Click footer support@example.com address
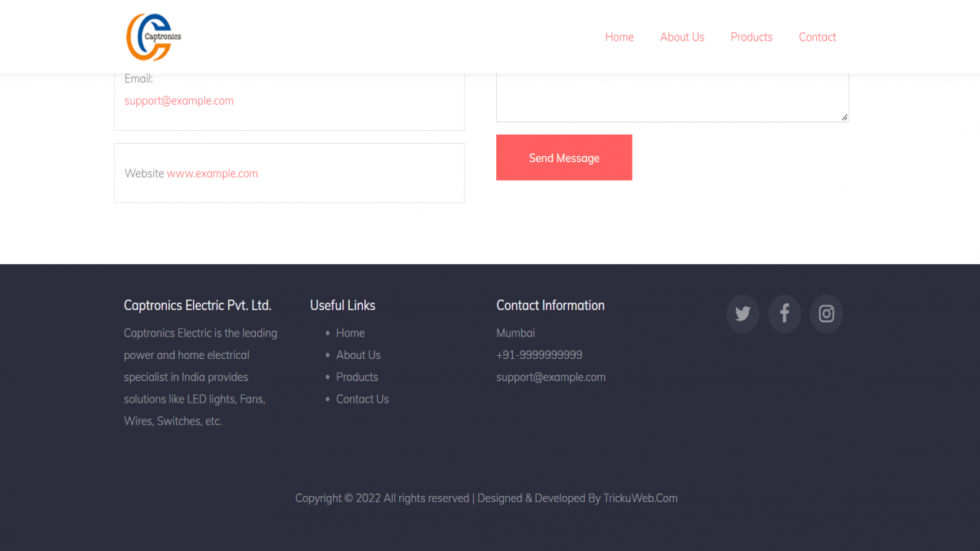 [550, 377]
